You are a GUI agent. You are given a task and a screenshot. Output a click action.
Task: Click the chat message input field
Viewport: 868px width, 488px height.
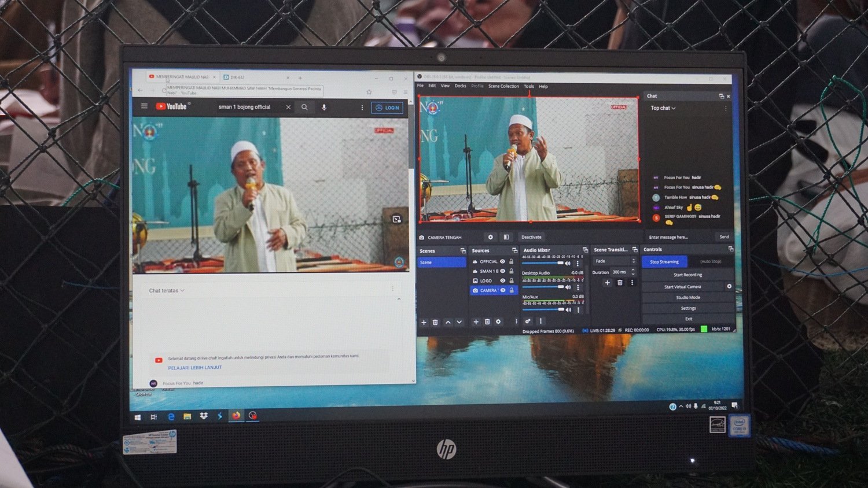(678, 237)
